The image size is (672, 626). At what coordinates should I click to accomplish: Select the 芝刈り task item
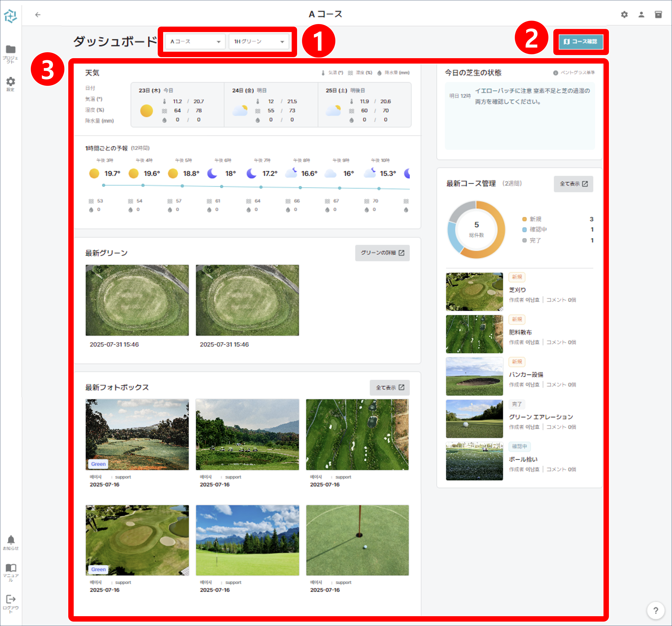pyautogui.click(x=517, y=290)
